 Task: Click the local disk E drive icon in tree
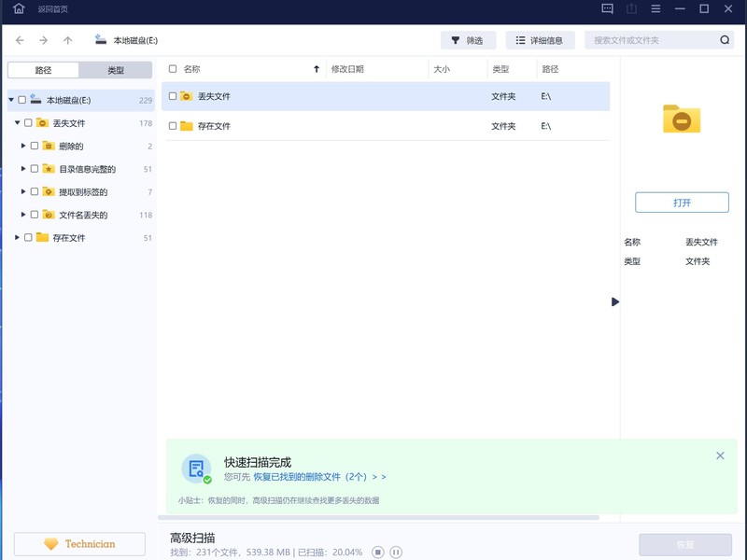[x=35, y=100]
